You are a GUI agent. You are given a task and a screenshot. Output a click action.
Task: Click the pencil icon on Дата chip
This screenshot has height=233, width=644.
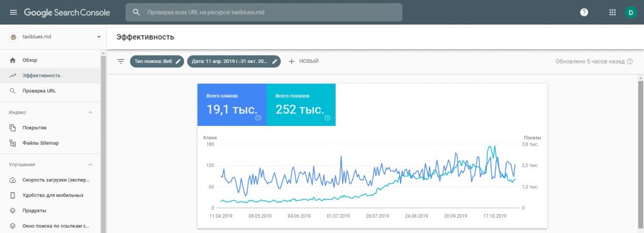coord(275,61)
